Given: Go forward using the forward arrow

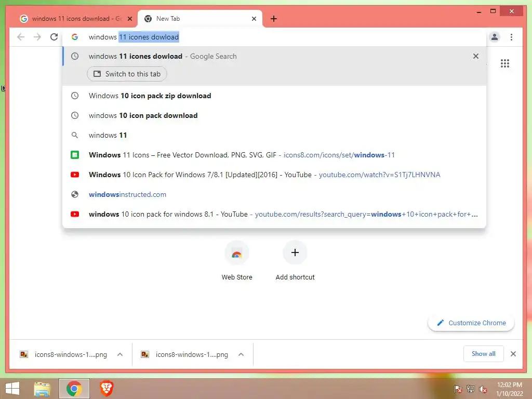Looking at the screenshot, I should click(x=37, y=37).
